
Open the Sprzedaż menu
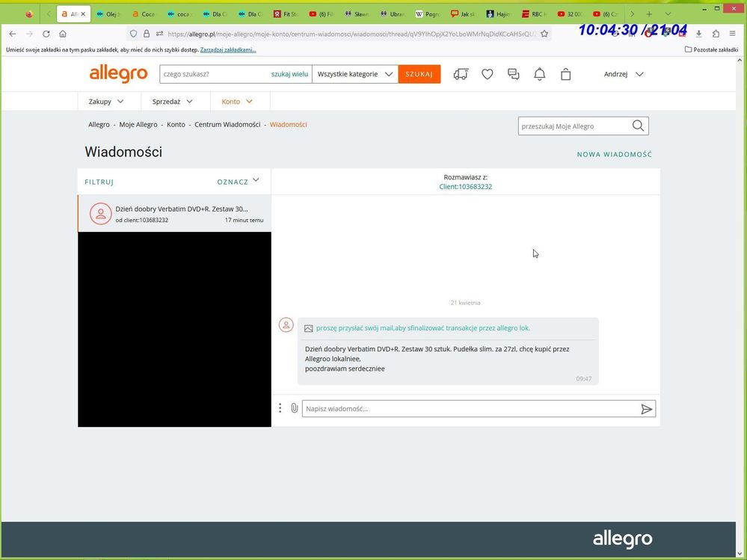[x=172, y=101]
